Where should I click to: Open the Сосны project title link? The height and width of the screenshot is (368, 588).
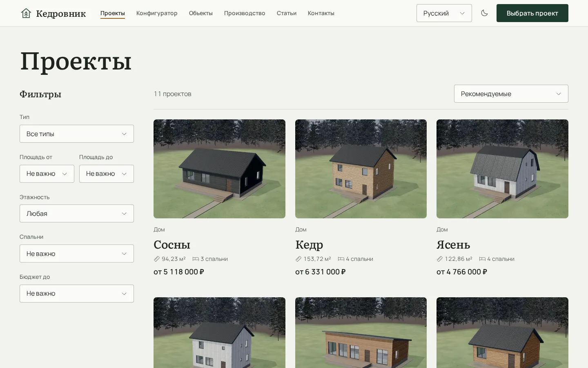click(x=172, y=245)
